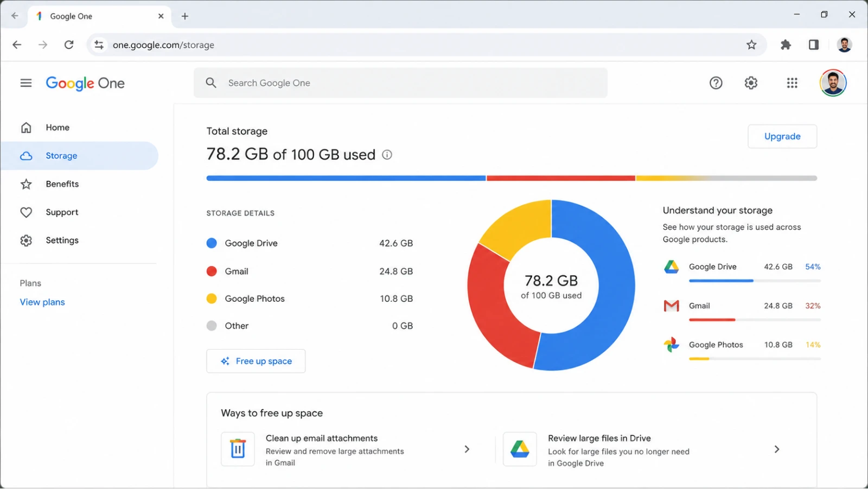The width and height of the screenshot is (868, 489).
Task: Close the Google One tab
Action: pos(161,16)
